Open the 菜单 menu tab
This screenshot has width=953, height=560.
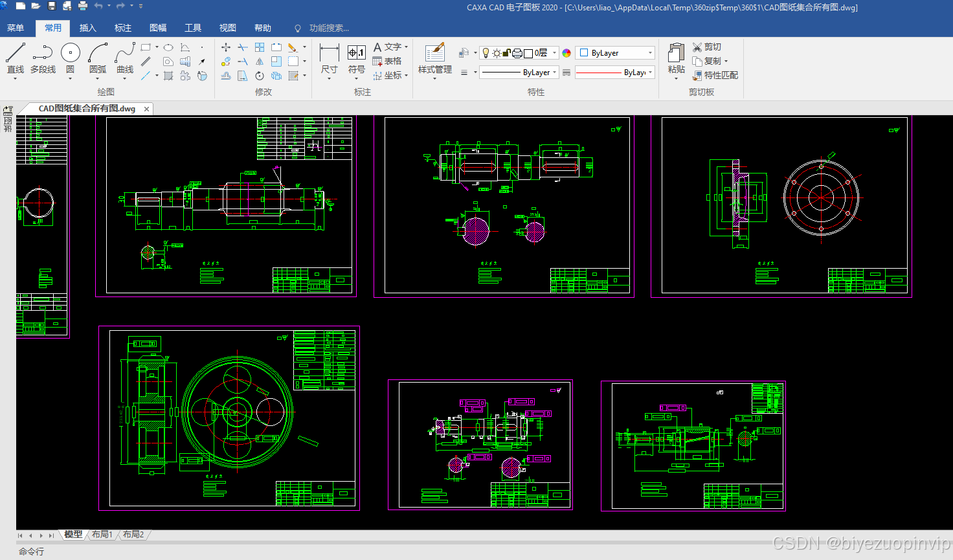(x=15, y=28)
